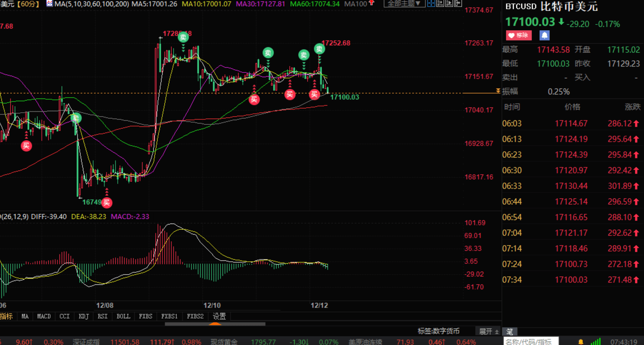Click the orange marker on chart scrollbar
This screenshot has height=345, width=644.
pyautogui.click(x=215, y=324)
